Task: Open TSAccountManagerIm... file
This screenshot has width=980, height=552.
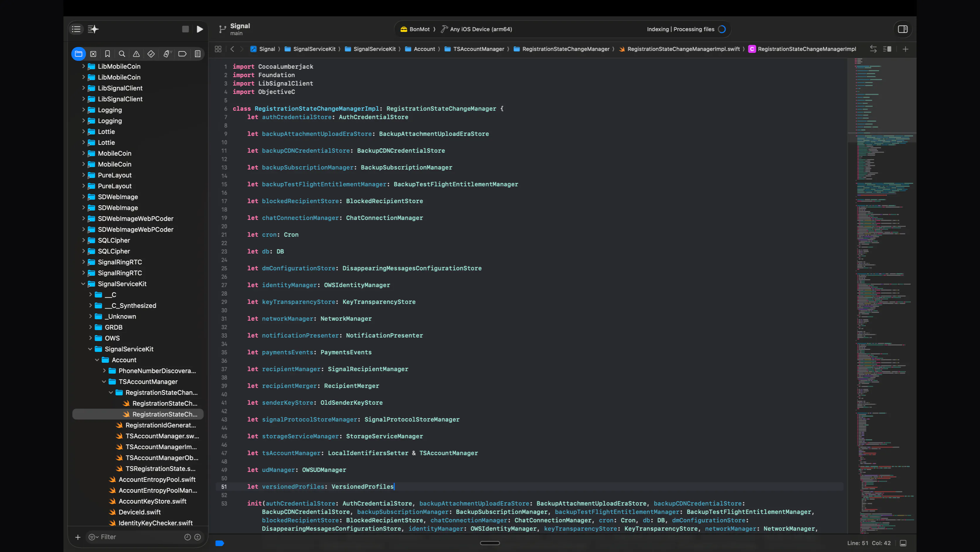Action: point(156,447)
